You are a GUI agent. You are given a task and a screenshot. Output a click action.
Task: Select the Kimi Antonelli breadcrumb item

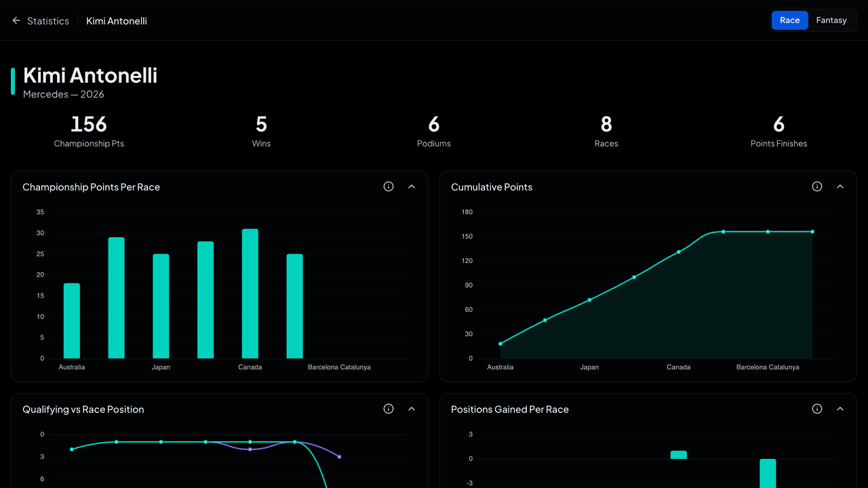coord(117,21)
